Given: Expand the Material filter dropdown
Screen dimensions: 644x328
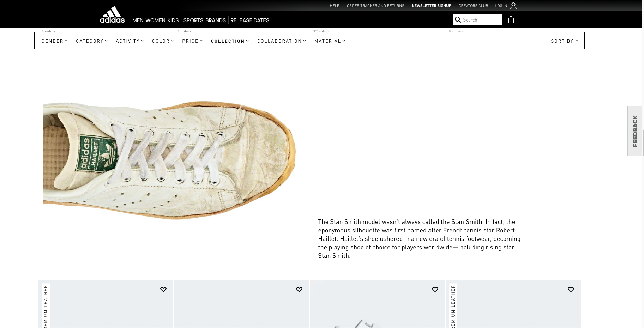Looking at the screenshot, I should (330, 41).
